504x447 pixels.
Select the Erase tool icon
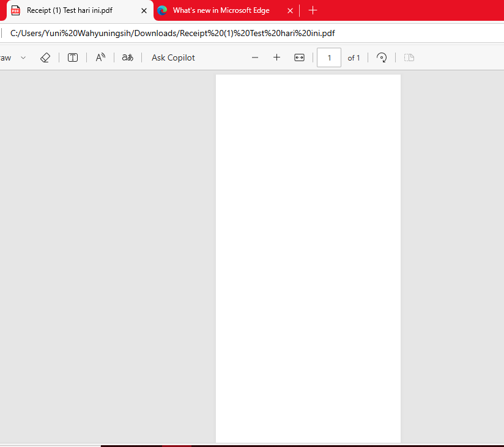pyautogui.click(x=45, y=58)
